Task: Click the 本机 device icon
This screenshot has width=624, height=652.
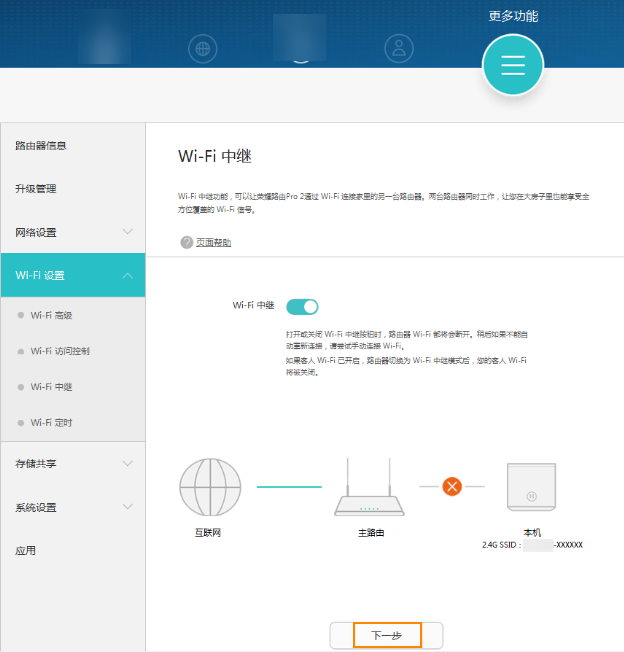Action: [x=532, y=490]
